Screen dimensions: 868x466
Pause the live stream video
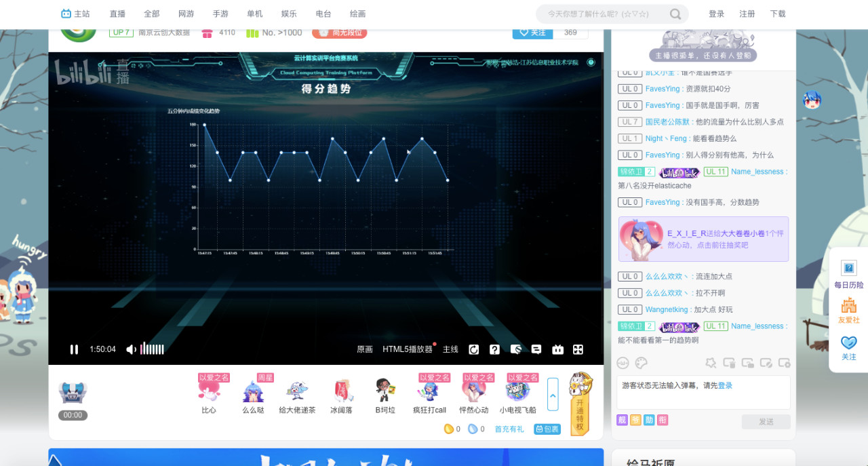74,349
